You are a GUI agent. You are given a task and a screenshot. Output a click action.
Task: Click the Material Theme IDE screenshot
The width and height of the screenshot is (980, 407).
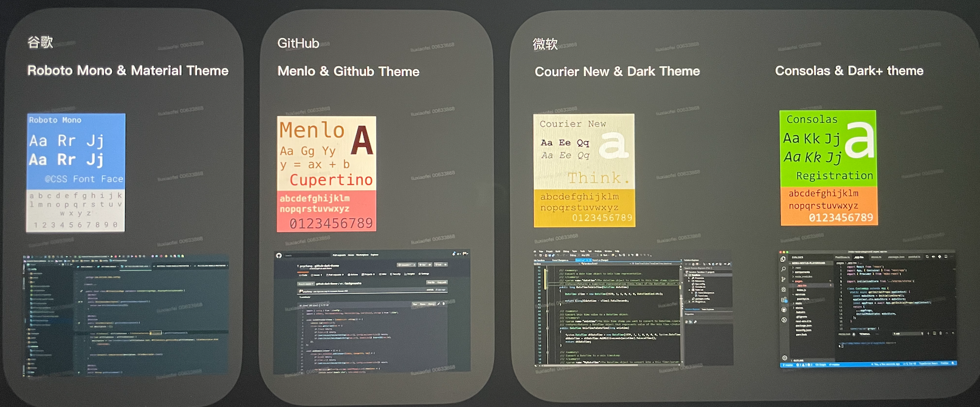[126, 316]
